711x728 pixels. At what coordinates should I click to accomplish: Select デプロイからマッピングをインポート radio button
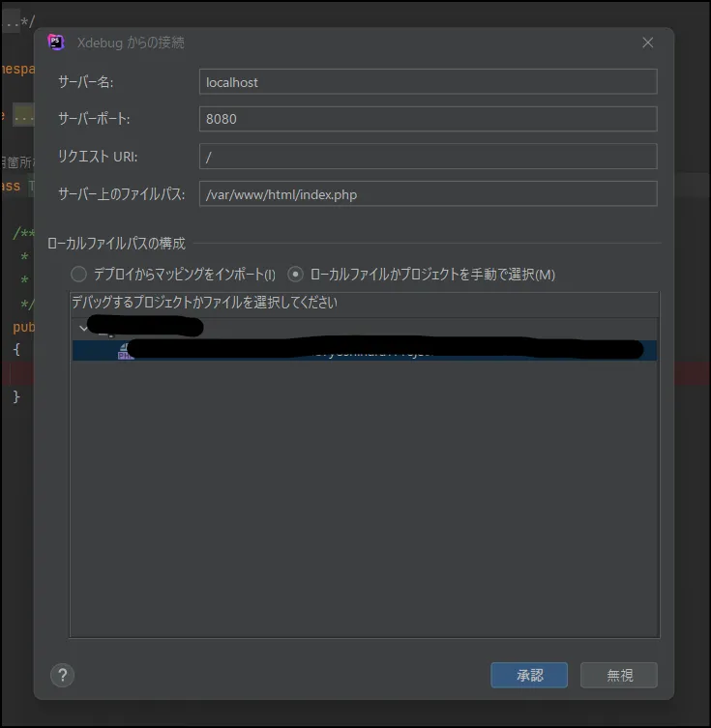(79, 275)
